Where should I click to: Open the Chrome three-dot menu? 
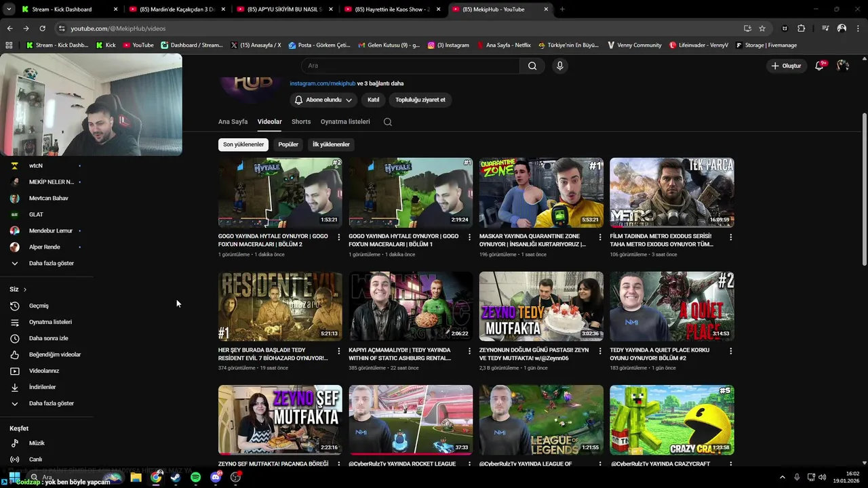(x=858, y=28)
